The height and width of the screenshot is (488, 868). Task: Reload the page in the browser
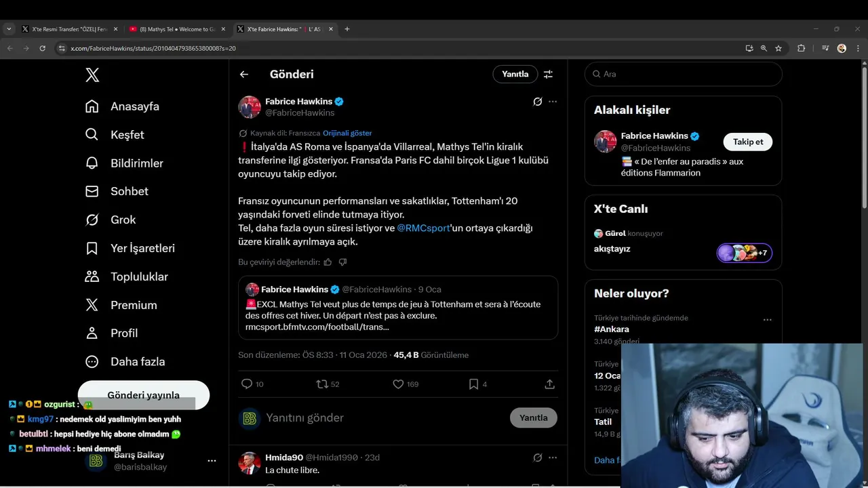[42, 48]
